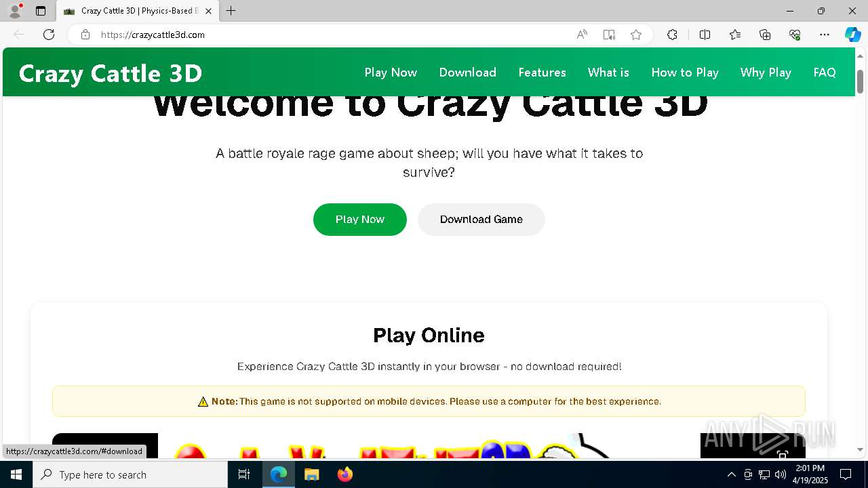
Task: Click the Play Online heading
Action: [x=429, y=335]
